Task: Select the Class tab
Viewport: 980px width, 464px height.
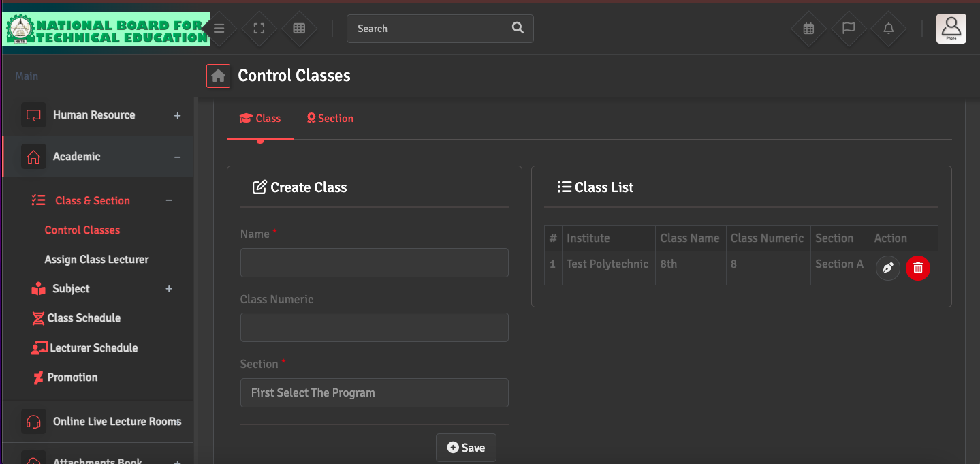Action: coord(260,119)
